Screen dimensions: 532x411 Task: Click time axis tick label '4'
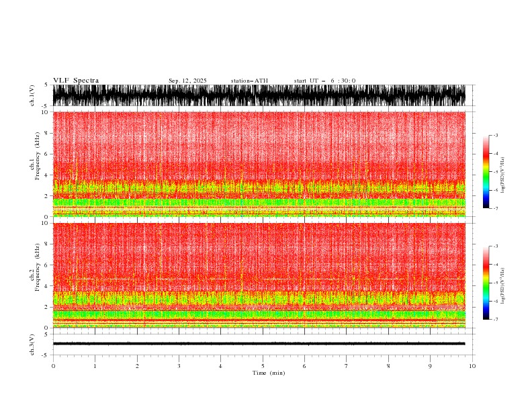(220, 366)
